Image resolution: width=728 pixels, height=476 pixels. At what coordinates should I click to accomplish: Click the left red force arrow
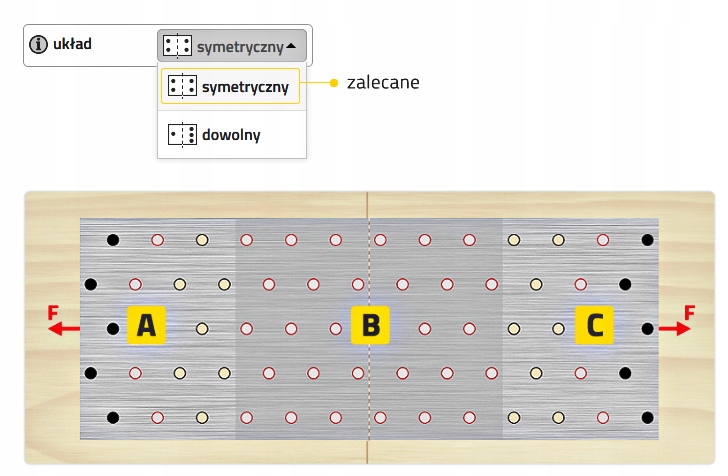65,328
